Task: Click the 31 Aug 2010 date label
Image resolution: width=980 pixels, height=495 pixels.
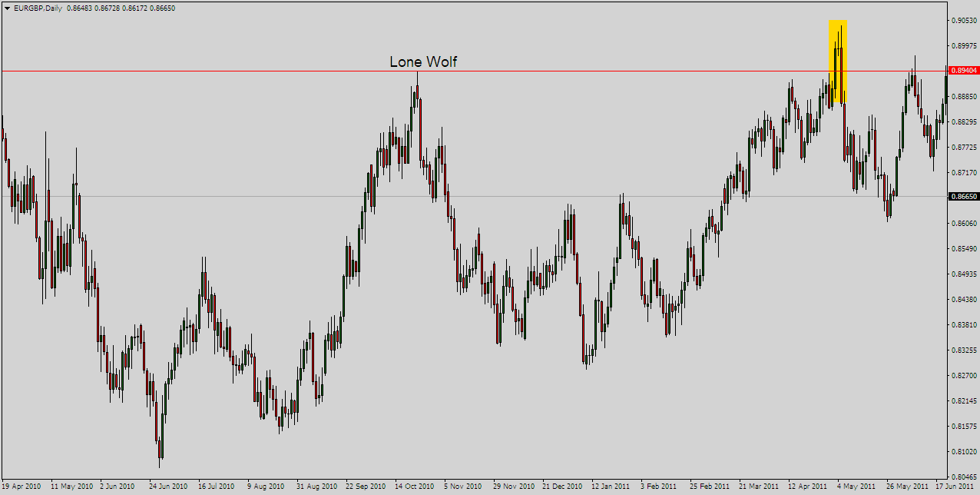Action: [x=316, y=487]
